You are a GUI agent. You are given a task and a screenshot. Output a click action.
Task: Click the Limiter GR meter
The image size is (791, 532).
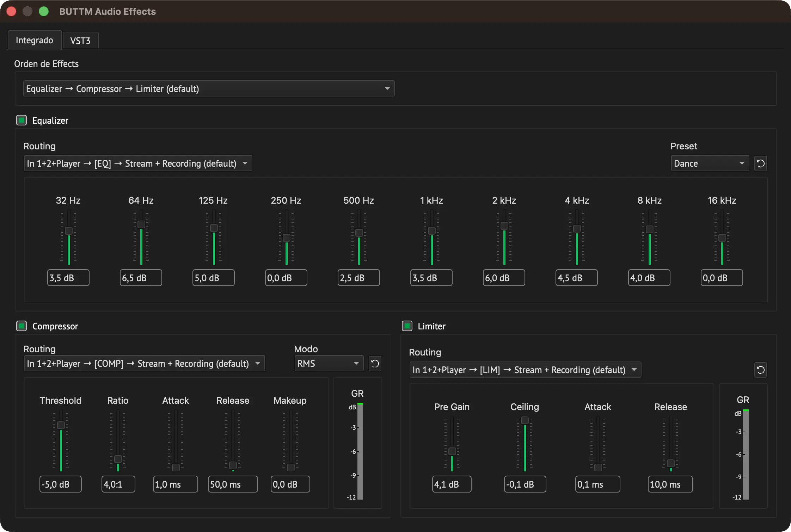(x=746, y=455)
